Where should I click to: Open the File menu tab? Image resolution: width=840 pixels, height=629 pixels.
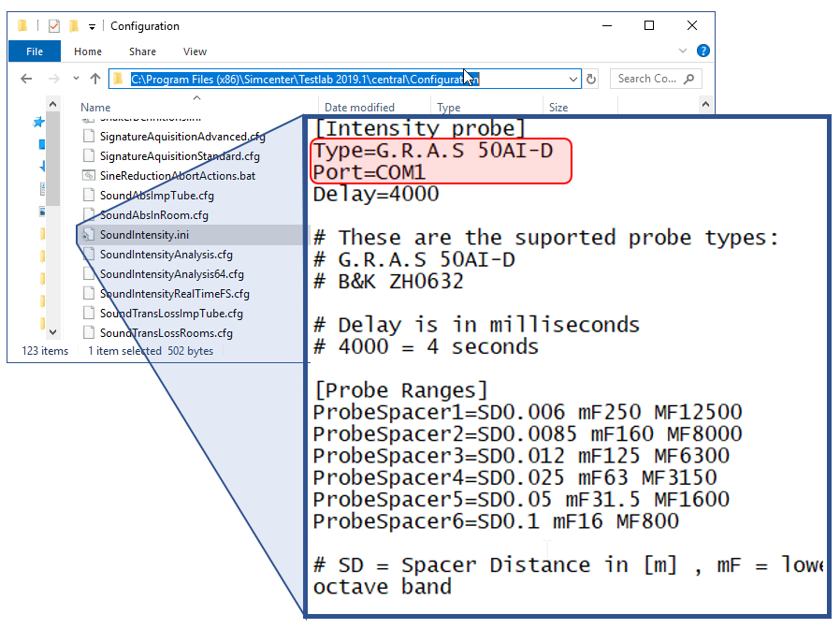coord(35,51)
